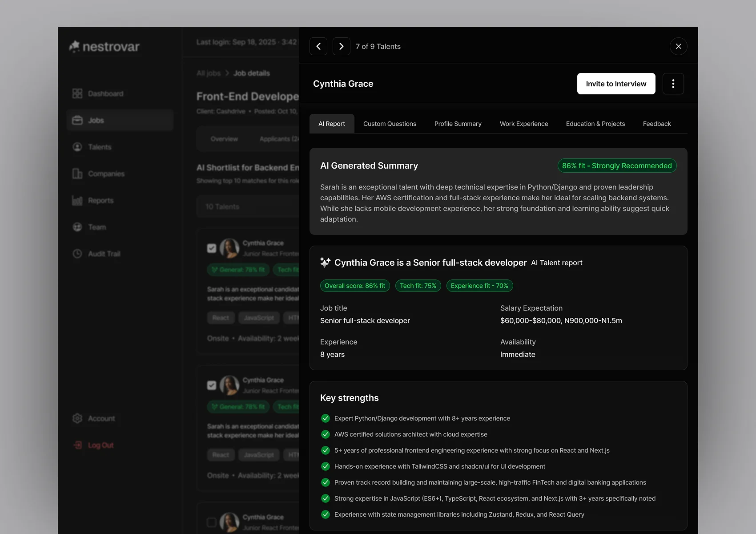
Task: Open Reports via its chart icon
Action: [x=77, y=200]
